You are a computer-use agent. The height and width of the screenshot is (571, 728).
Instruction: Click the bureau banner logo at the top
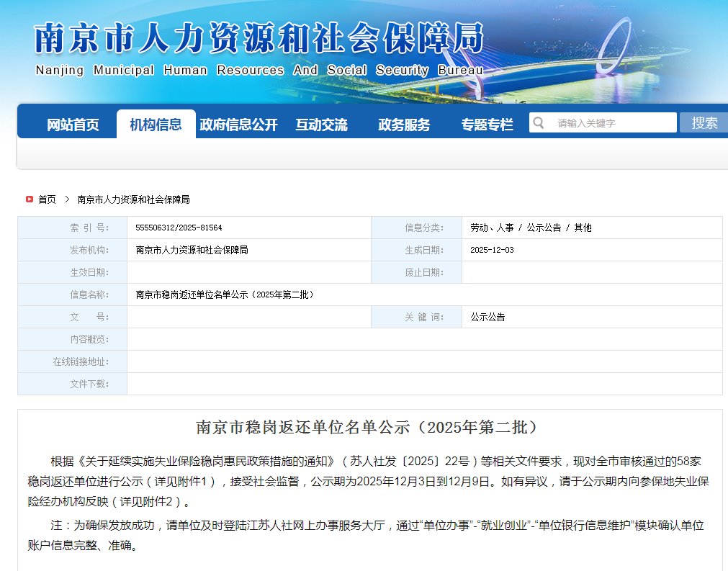(x=259, y=40)
